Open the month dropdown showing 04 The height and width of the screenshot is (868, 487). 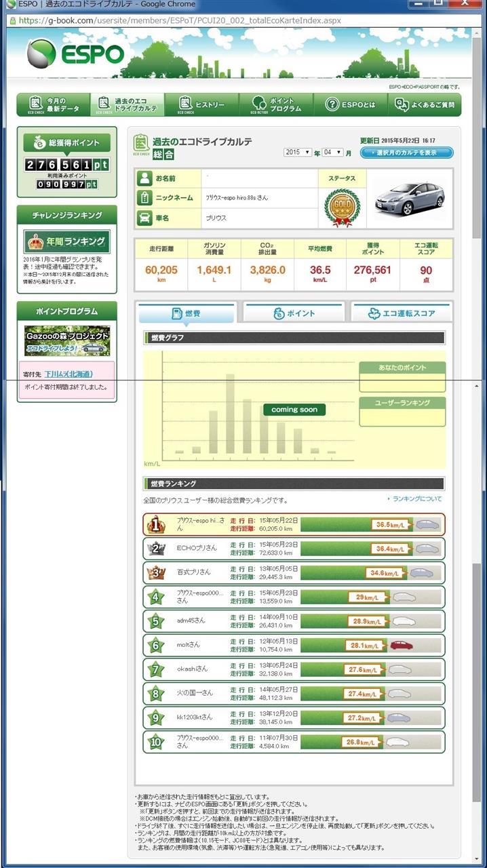tap(332, 153)
